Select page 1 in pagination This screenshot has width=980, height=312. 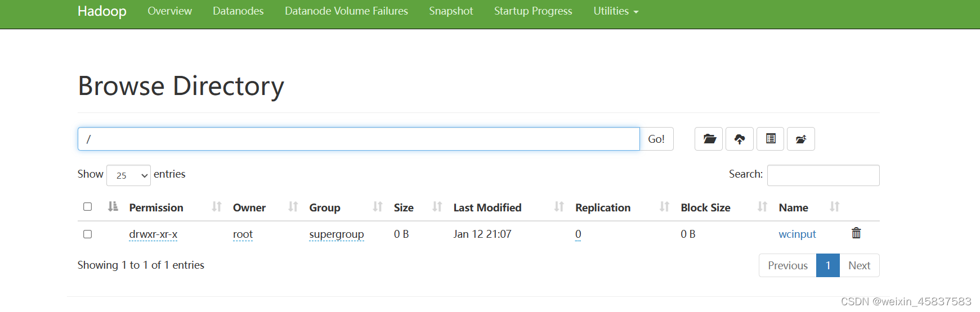(x=828, y=265)
